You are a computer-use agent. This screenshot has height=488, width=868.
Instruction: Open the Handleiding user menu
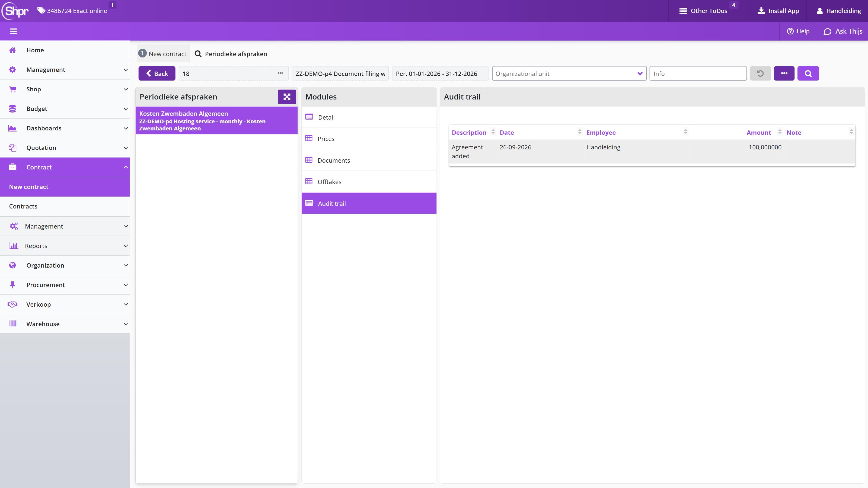839,11
